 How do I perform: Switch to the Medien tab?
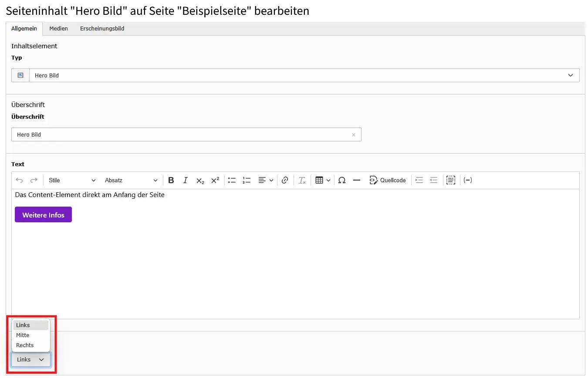tap(58, 29)
